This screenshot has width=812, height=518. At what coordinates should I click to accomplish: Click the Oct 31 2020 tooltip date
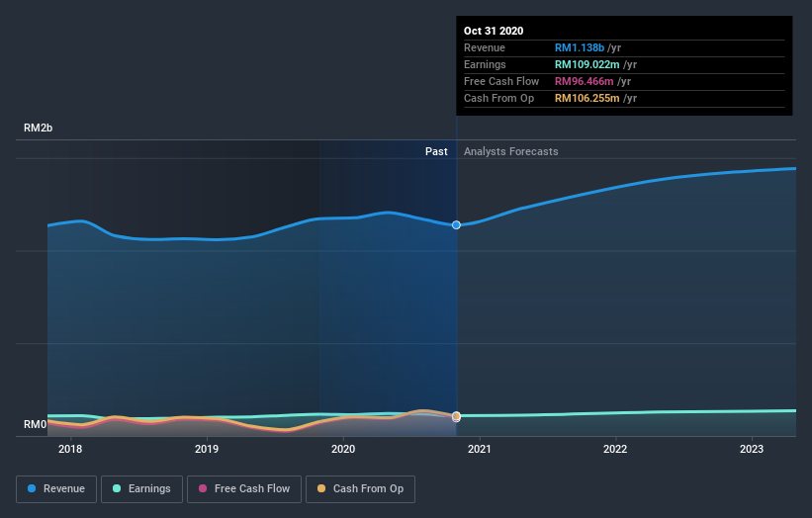click(x=494, y=31)
